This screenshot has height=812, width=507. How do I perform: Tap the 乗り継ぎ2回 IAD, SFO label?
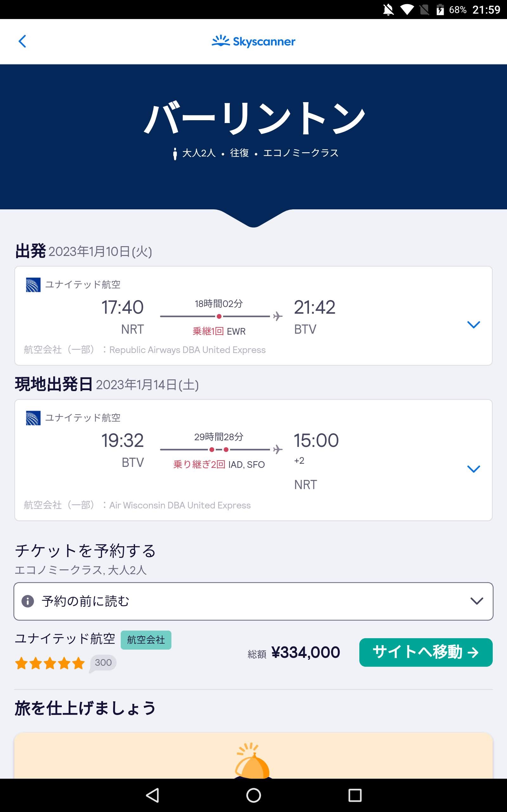(219, 464)
